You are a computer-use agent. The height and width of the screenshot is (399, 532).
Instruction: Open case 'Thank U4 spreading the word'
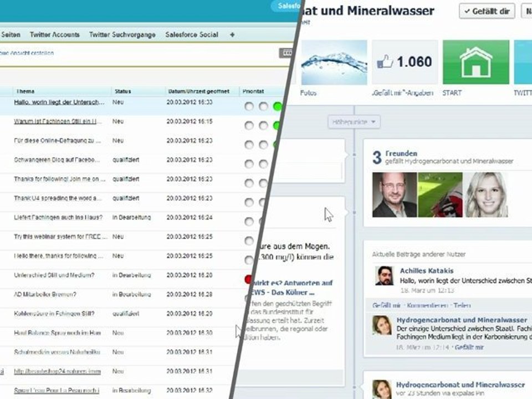58,198
